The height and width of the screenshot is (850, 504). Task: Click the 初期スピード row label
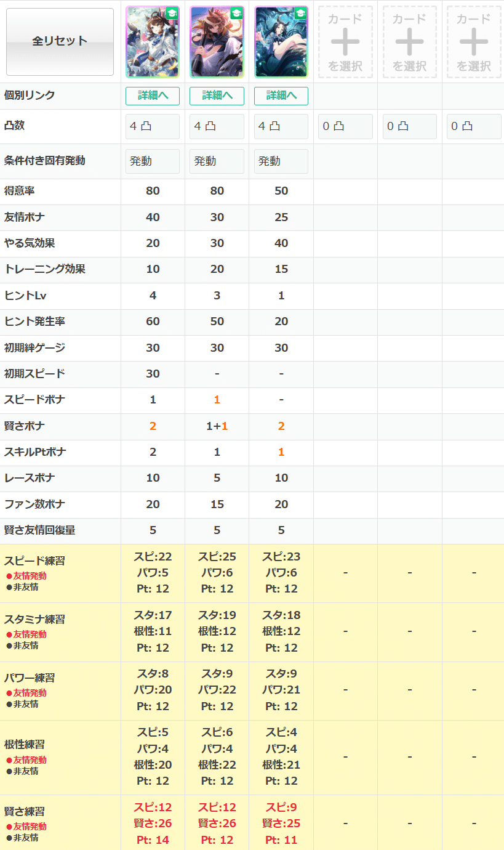[34, 374]
